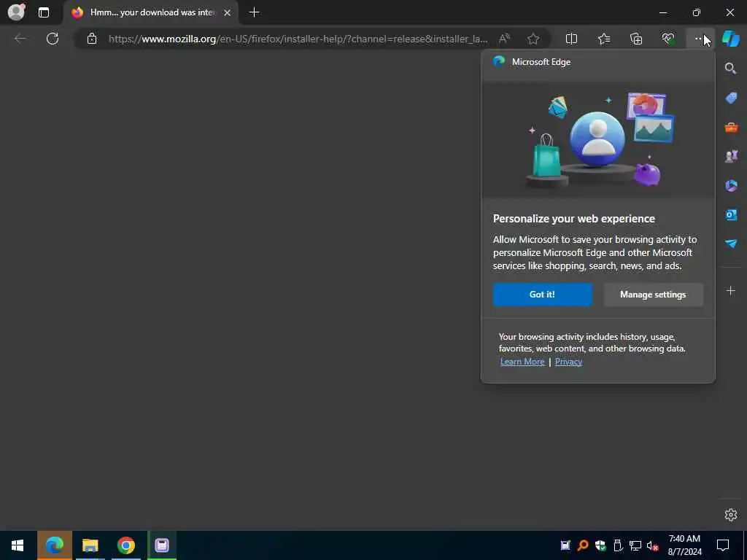Click the Got it! button

tap(543, 295)
